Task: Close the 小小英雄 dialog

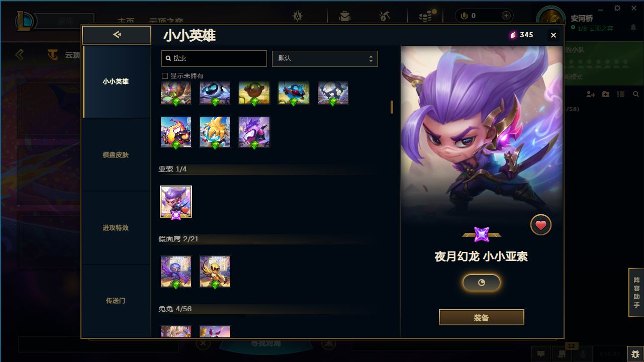Action: (x=554, y=35)
